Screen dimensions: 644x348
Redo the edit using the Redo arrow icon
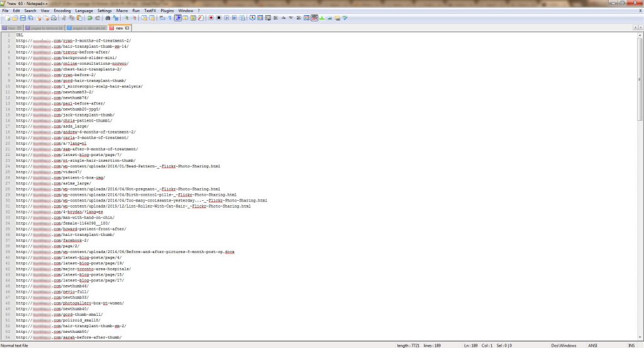point(97,18)
